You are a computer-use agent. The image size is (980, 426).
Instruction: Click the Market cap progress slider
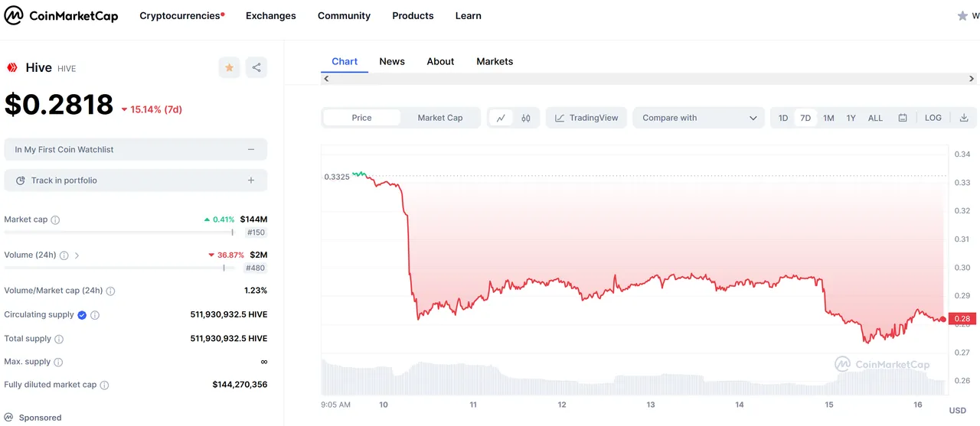tap(119, 233)
